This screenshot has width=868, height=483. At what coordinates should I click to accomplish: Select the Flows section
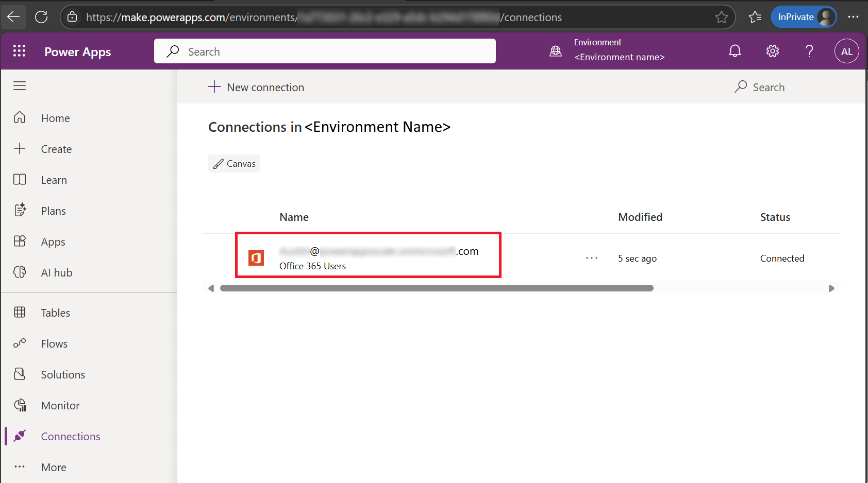[54, 343]
